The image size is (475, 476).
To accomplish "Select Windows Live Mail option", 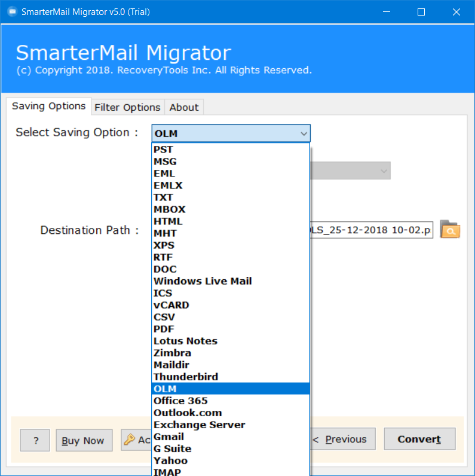I will pos(231,281).
